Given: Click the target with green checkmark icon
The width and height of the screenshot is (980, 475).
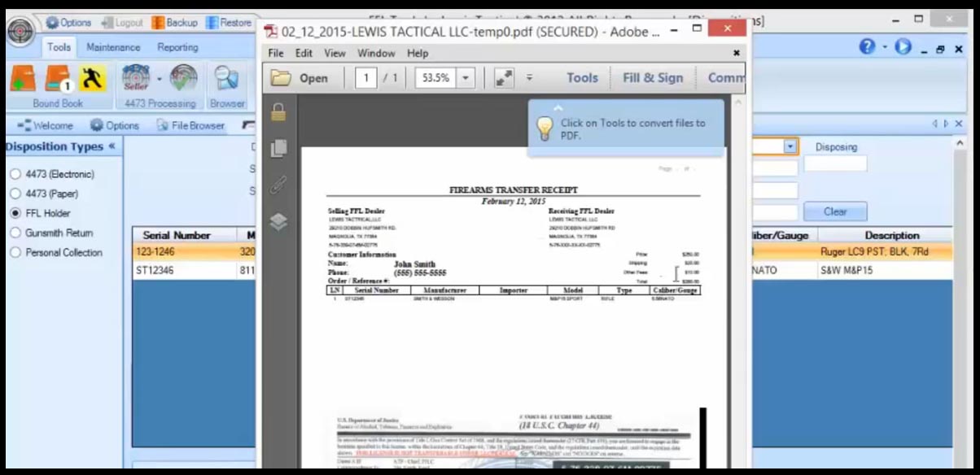Looking at the screenshot, I should [x=183, y=79].
